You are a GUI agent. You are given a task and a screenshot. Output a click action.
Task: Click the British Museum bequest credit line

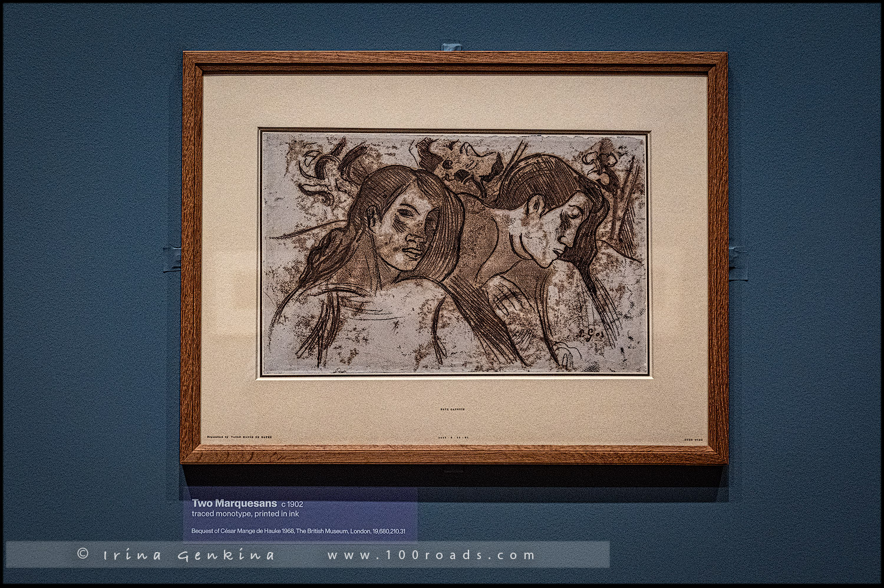point(298,531)
